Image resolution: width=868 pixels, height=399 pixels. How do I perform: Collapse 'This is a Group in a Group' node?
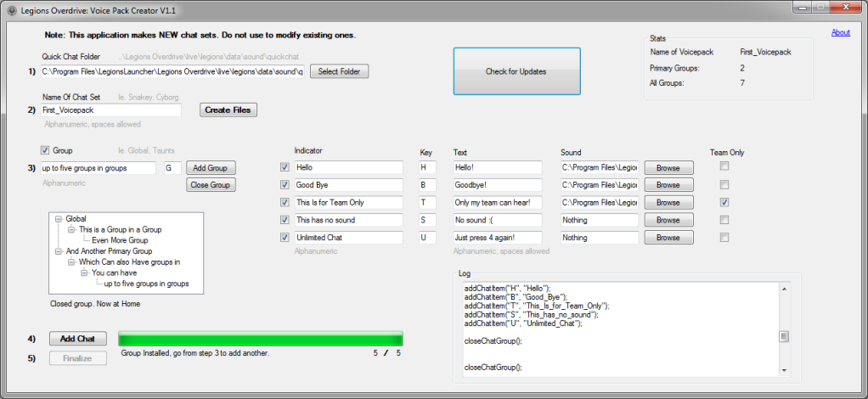pos(70,230)
